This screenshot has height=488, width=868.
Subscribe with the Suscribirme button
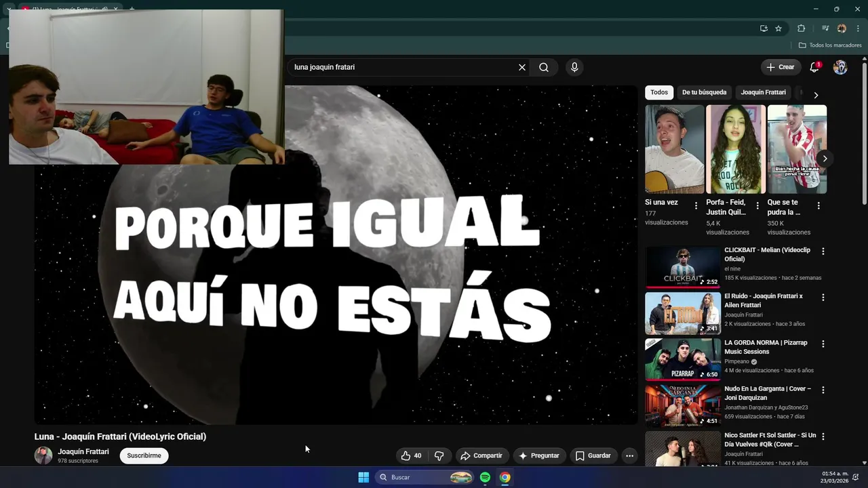coord(144,455)
